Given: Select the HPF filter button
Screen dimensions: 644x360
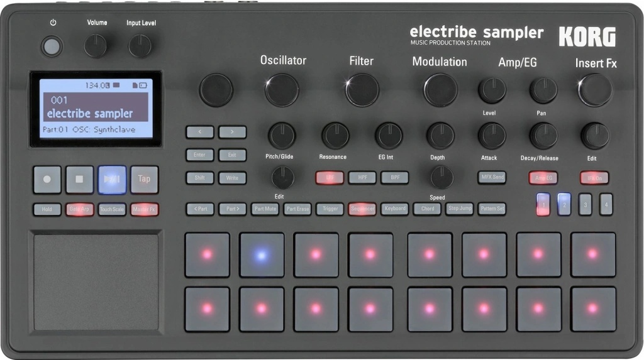Looking at the screenshot, I should tap(362, 178).
